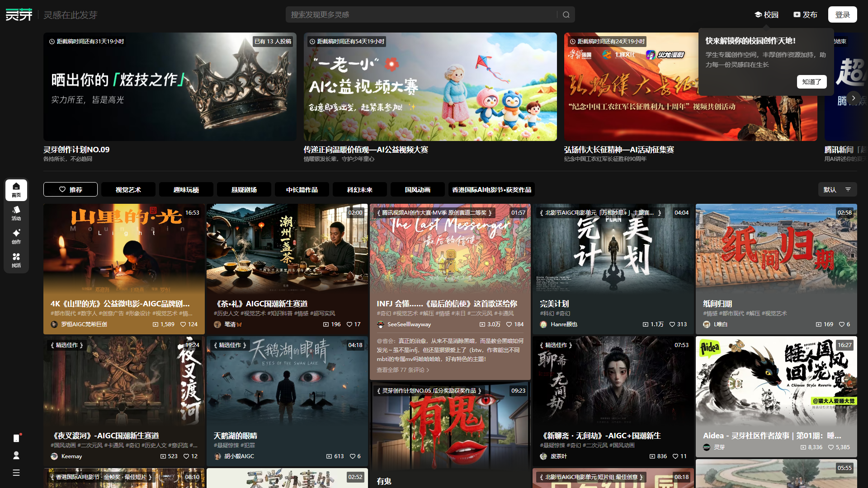Play The Last Messenger video thumbnail
The image size is (868, 488).
[x=450, y=249]
